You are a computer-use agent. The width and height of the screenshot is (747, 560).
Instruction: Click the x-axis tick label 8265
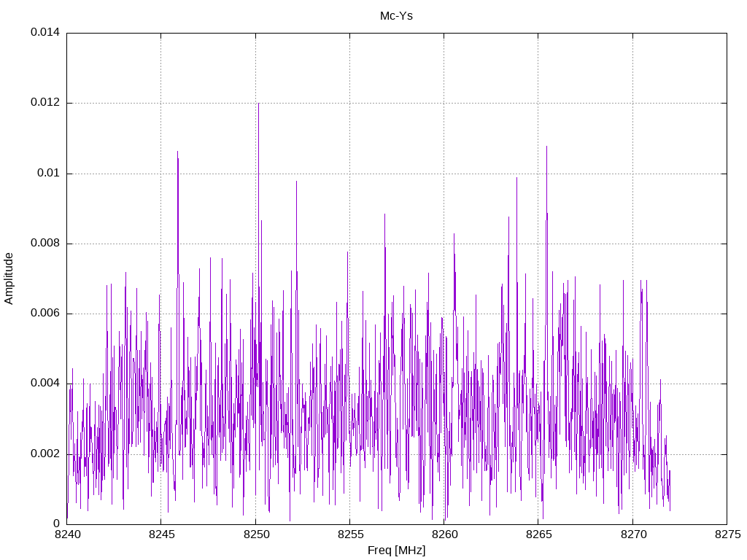point(539,534)
